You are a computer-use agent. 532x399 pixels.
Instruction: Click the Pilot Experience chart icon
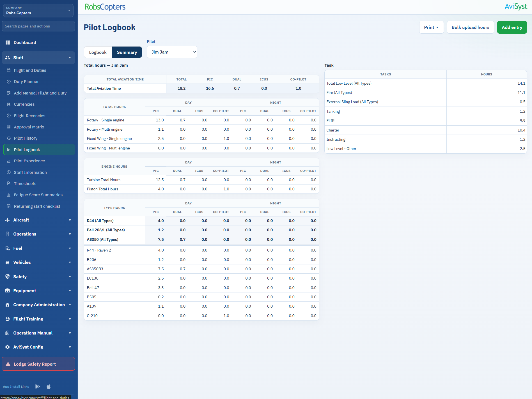point(9,161)
